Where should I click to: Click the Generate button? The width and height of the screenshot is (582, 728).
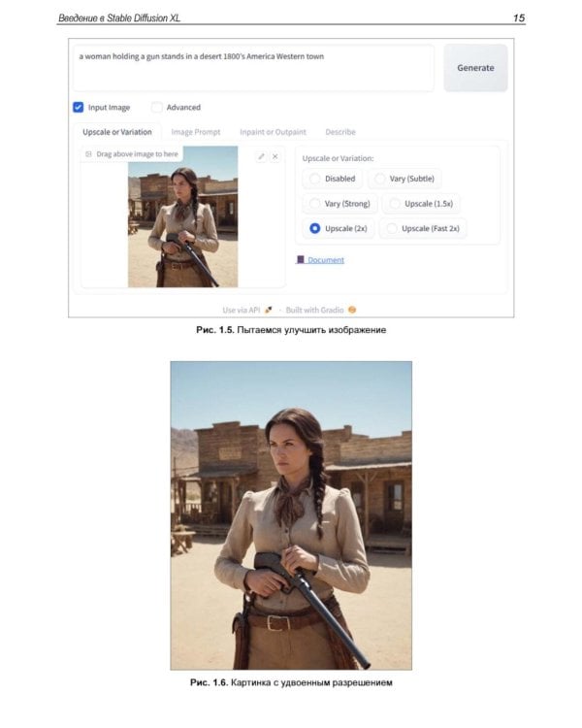click(475, 68)
